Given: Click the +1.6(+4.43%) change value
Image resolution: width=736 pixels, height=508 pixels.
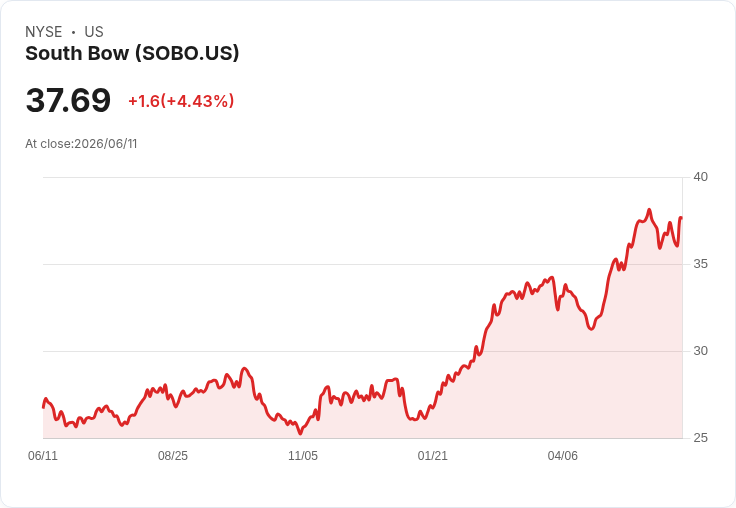Looking at the screenshot, I should (181, 101).
